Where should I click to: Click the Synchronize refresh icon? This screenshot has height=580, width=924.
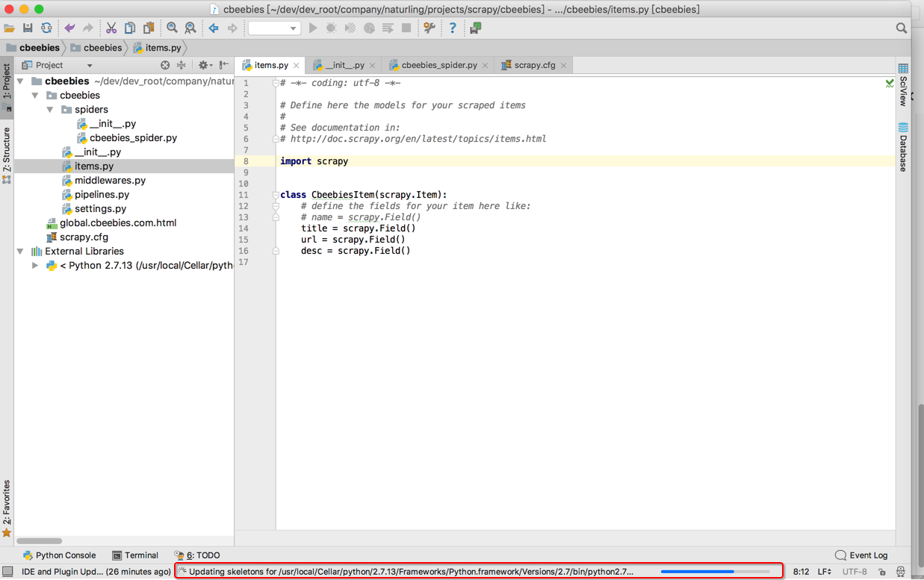pos(46,28)
